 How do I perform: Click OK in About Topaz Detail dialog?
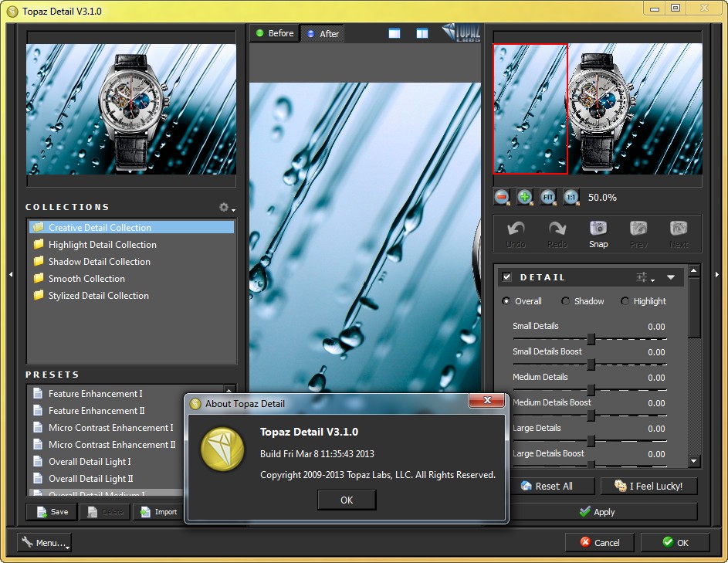[347, 500]
